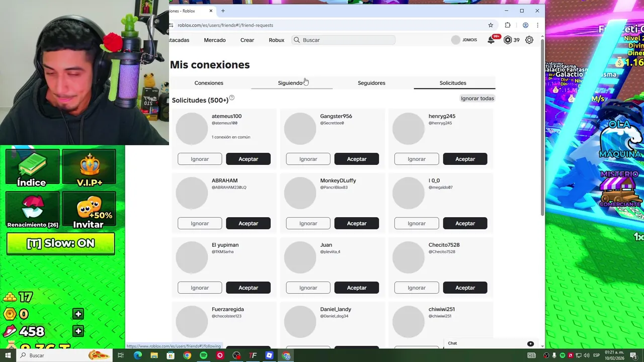Viewport: 644px width, 362px height.
Task: Ignore henryg245's friend request
Action: (x=417, y=159)
